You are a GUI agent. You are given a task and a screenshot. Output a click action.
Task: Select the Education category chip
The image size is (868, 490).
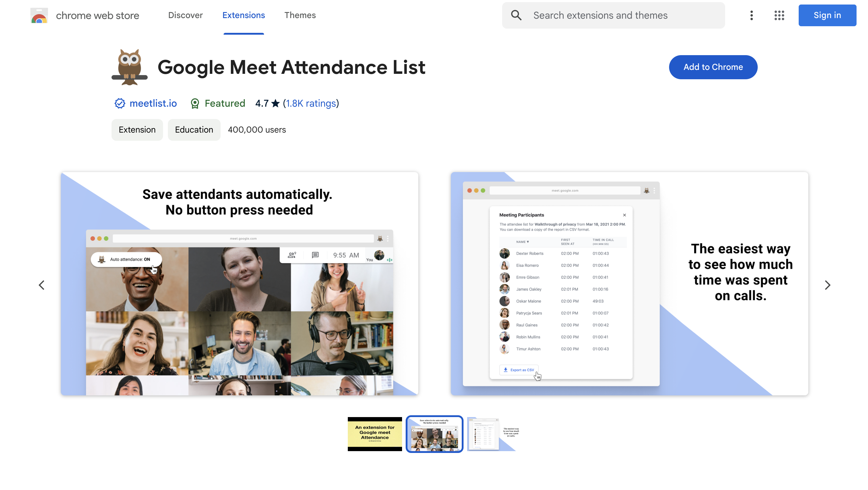[194, 130]
